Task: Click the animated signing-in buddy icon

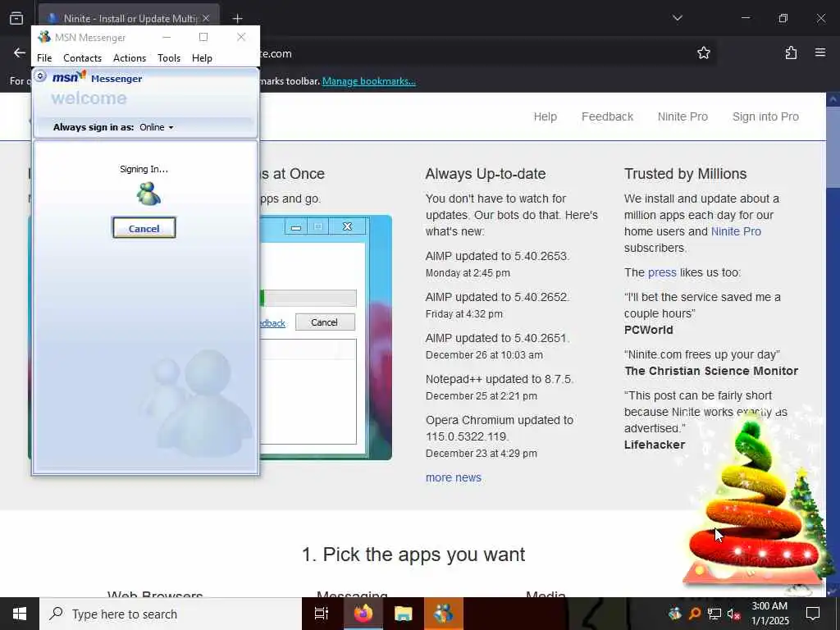Action: point(148,194)
